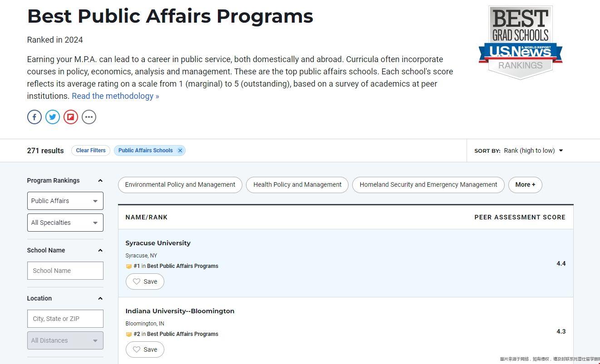Viewport: 600px width, 364px height.
Task: Select Health Policy and Management specialty
Action: (297, 185)
